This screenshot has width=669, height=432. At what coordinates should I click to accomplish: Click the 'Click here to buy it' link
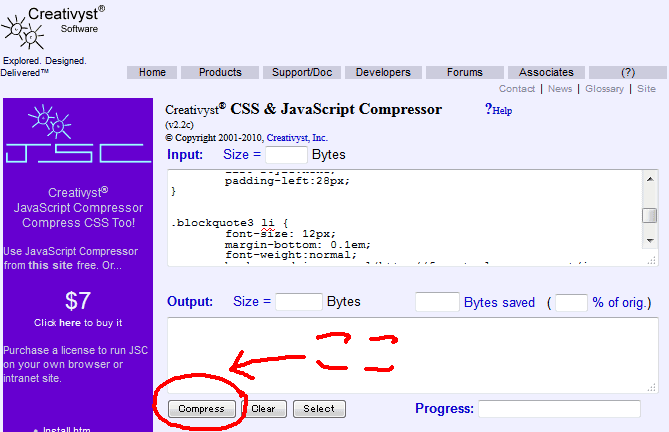pyautogui.click(x=78, y=323)
